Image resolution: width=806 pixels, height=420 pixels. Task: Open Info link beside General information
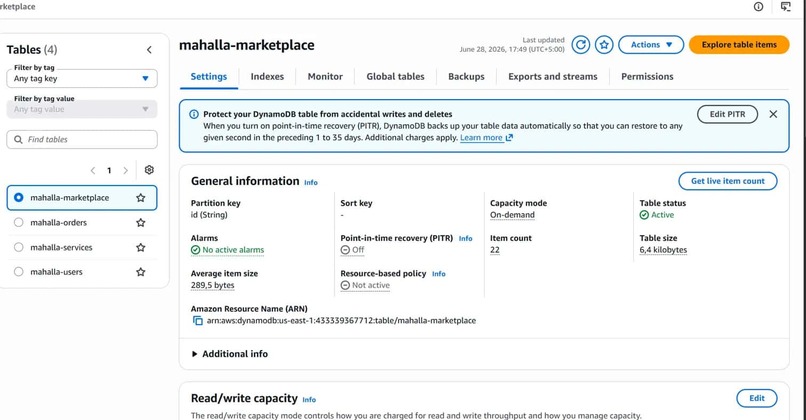click(x=311, y=182)
